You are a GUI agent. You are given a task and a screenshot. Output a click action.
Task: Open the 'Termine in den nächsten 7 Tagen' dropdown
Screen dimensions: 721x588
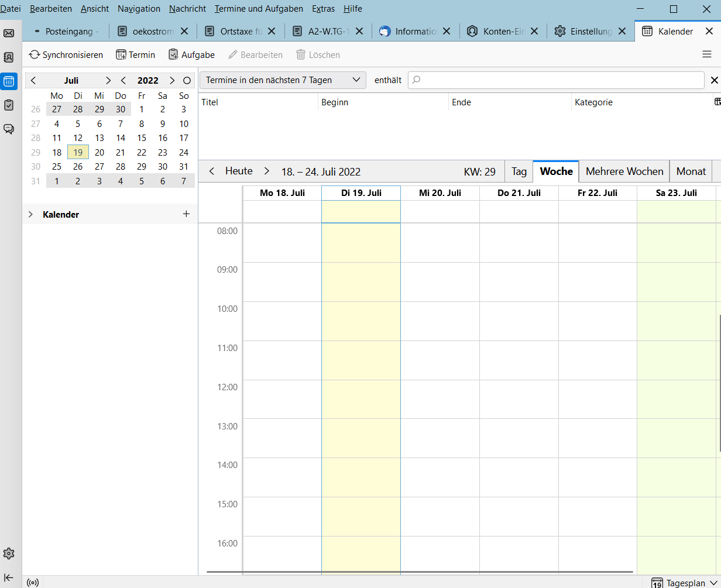point(283,80)
